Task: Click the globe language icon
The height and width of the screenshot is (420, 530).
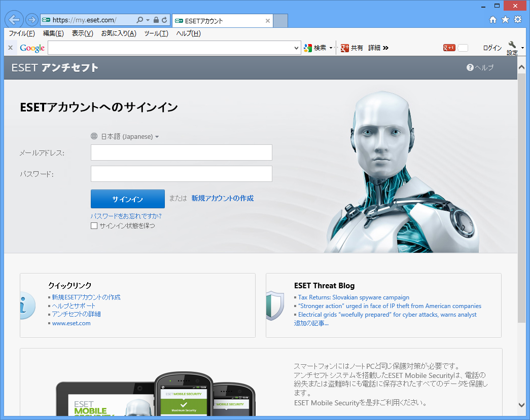Action: click(x=94, y=136)
